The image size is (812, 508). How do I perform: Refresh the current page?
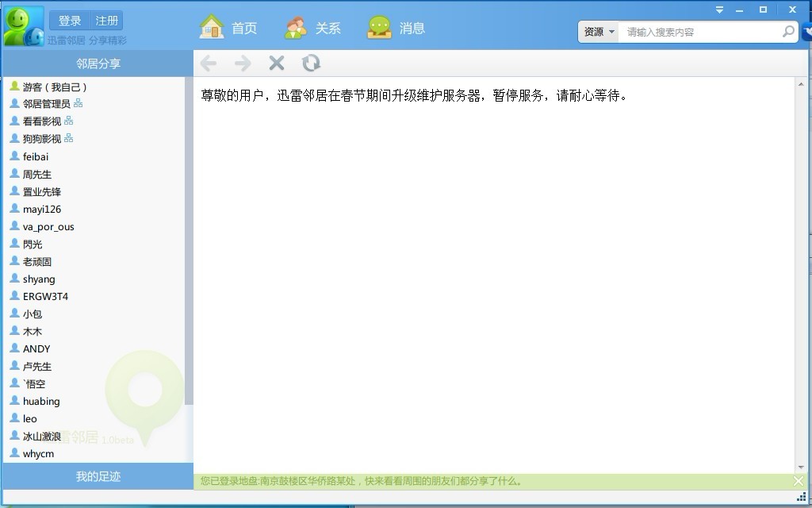click(311, 63)
